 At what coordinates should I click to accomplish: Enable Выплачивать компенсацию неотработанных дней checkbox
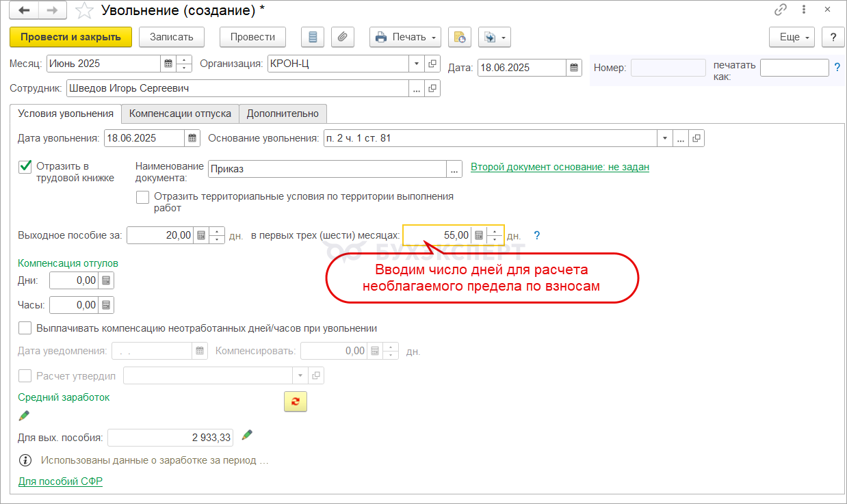(x=25, y=328)
